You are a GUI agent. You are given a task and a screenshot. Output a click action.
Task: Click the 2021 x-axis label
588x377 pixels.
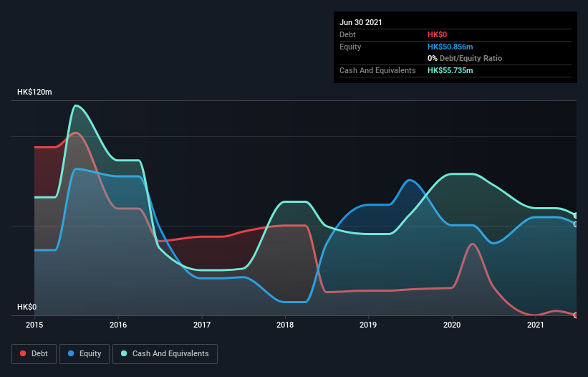pos(536,325)
